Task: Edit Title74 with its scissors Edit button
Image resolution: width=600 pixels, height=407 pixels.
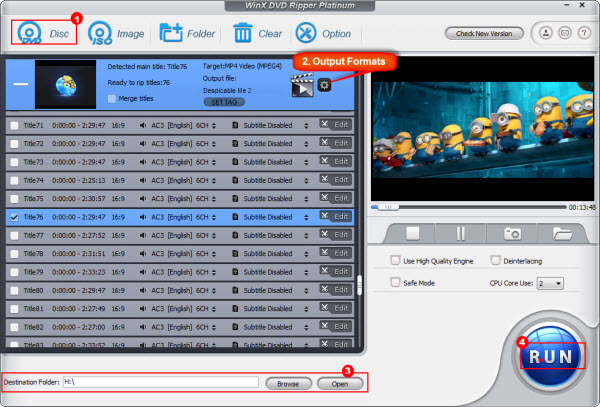Action: [x=336, y=179]
